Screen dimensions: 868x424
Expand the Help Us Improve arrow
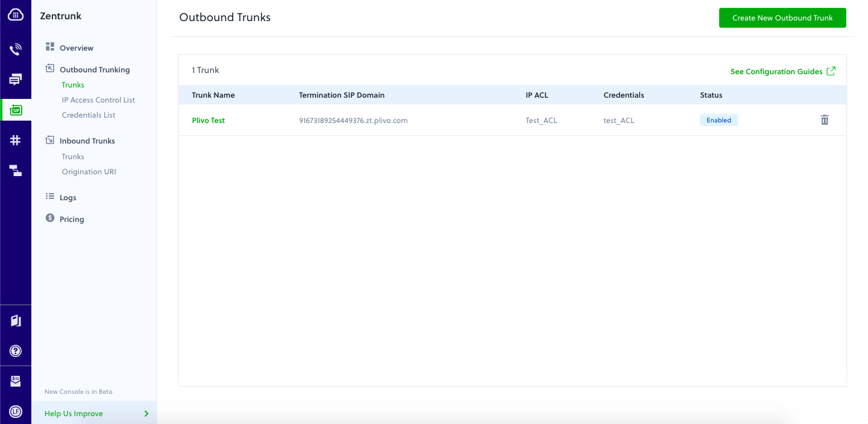146,414
